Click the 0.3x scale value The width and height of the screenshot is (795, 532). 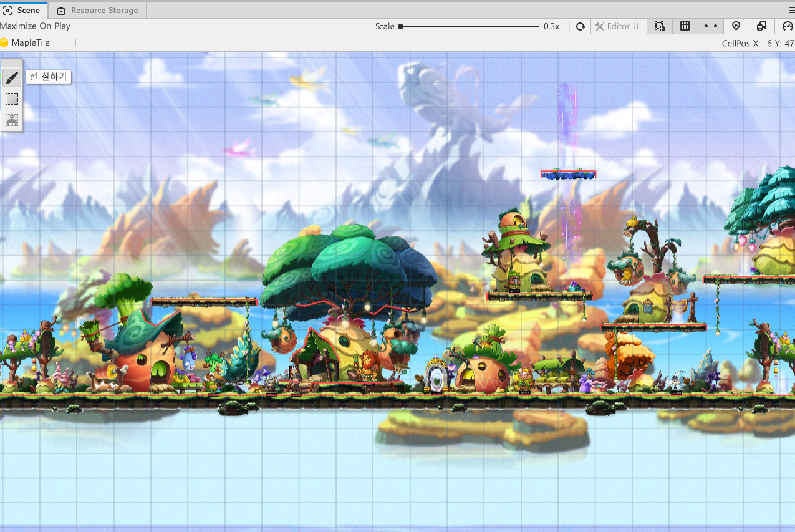[551, 26]
